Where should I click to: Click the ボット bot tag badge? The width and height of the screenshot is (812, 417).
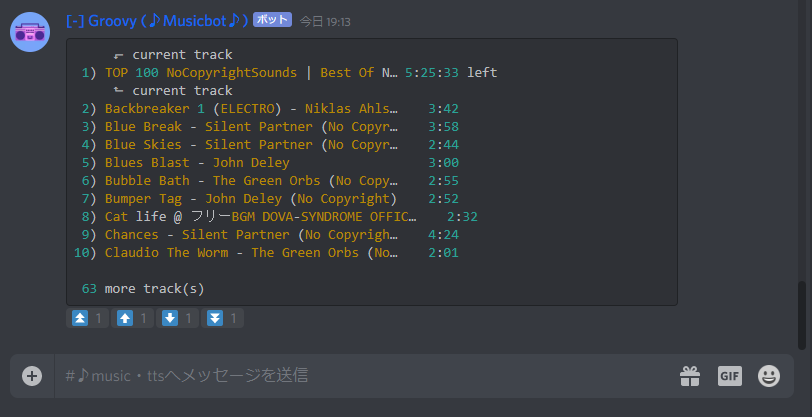click(x=272, y=20)
